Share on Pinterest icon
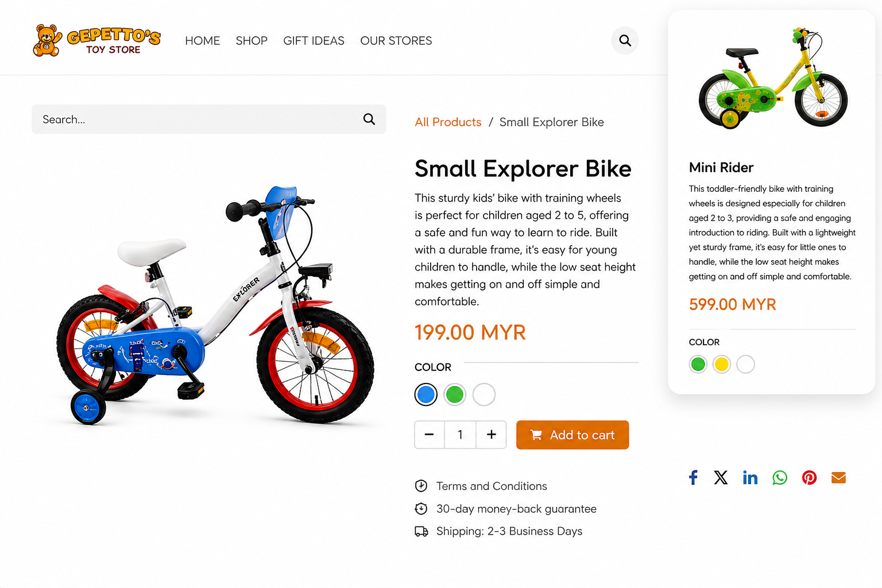 (x=809, y=478)
